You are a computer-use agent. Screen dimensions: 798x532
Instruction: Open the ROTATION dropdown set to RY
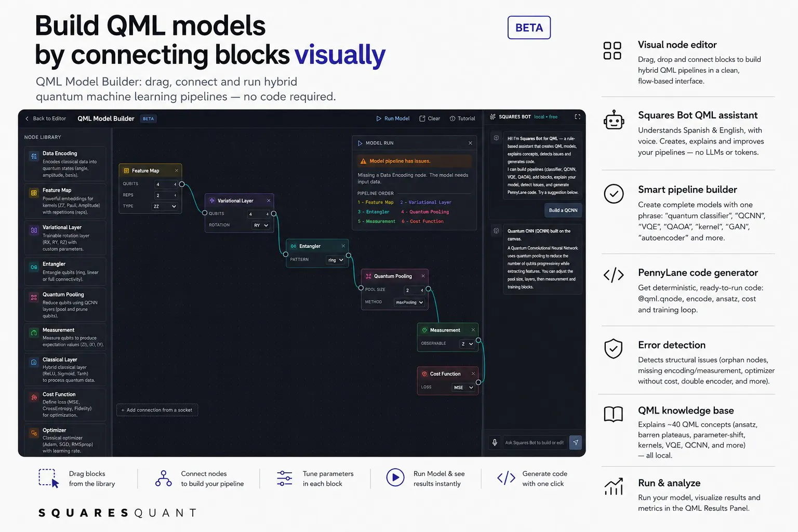(261, 225)
